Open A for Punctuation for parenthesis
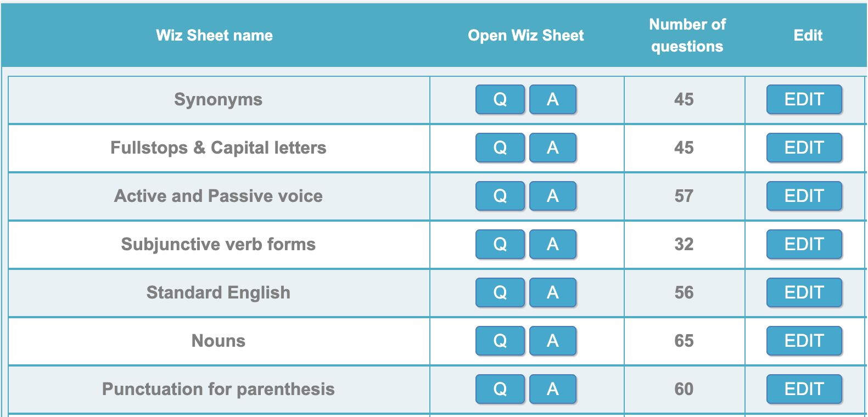868x417 pixels. click(x=553, y=389)
